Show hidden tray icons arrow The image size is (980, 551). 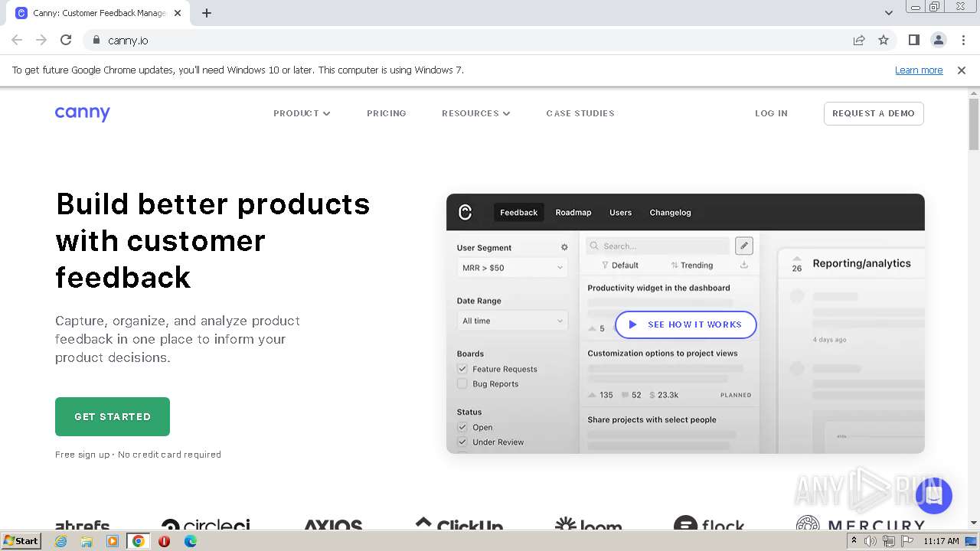854,540
